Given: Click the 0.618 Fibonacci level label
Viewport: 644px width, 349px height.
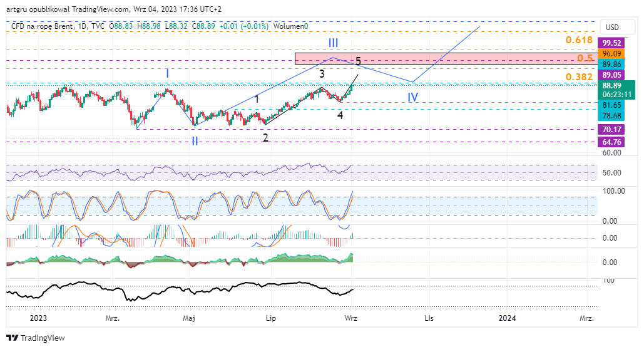Looking at the screenshot, I should 579,40.
